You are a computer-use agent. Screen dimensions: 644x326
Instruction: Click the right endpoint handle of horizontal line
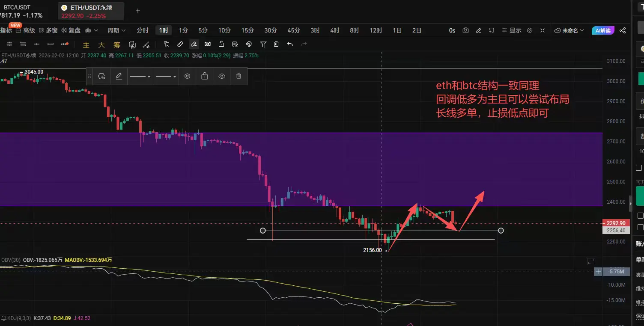pyautogui.click(x=501, y=231)
